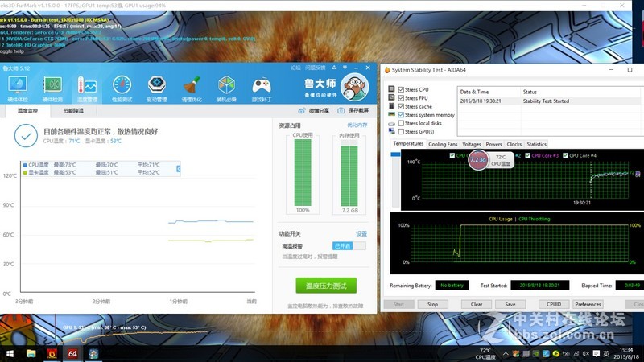Switch to 鲁大师 on the taskbar
This screenshot has height=362, width=644.
tap(93, 353)
